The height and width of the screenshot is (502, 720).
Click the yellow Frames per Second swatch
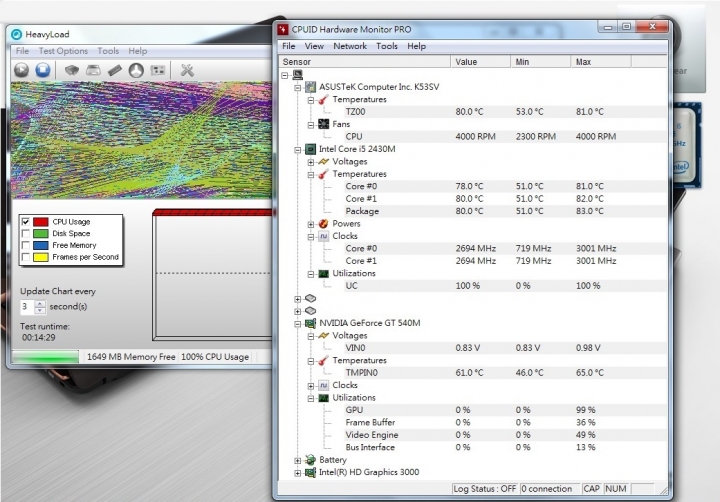[40, 257]
